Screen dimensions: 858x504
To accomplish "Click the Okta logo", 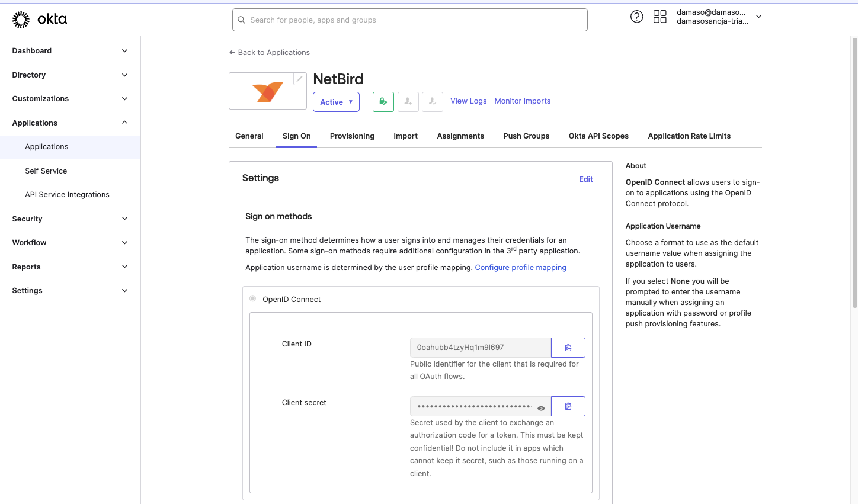I will 40,18.
